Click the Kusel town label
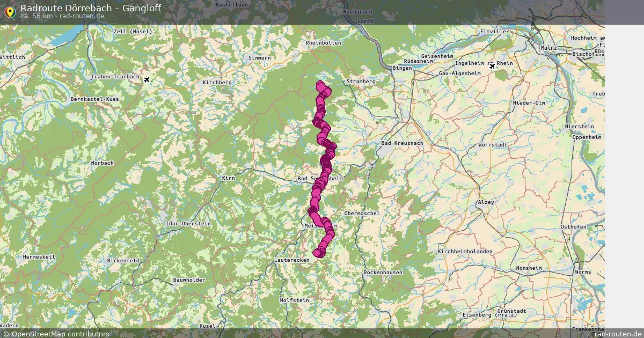The height and width of the screenshot is (338, 644). pos(207,326)
